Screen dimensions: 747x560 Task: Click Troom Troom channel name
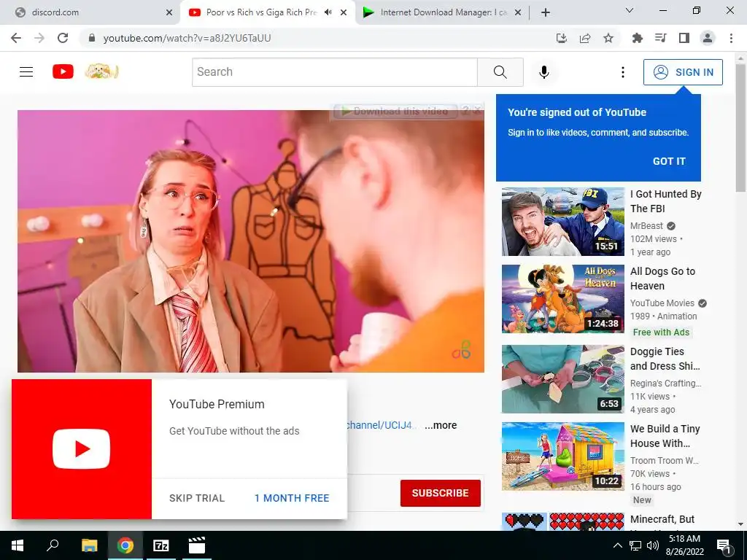point(664,461)
